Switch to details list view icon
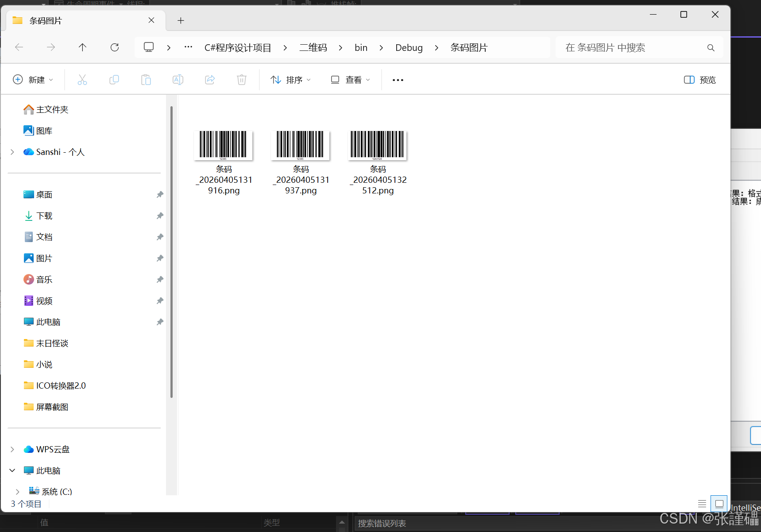 [x=702, y=504]
